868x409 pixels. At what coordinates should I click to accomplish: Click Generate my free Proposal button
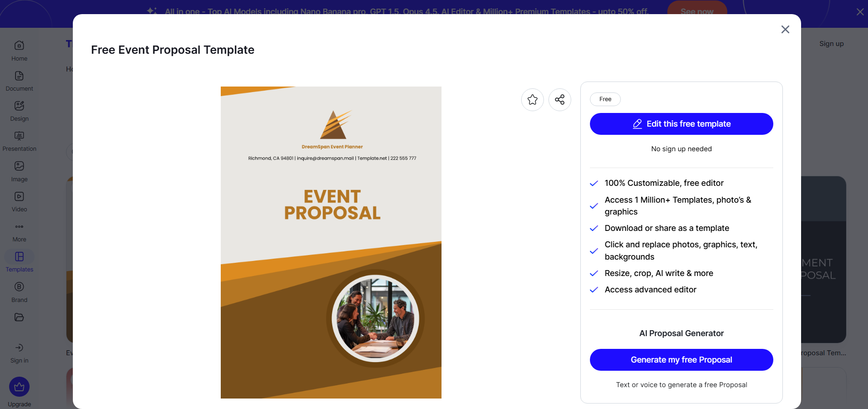point(681,360)
